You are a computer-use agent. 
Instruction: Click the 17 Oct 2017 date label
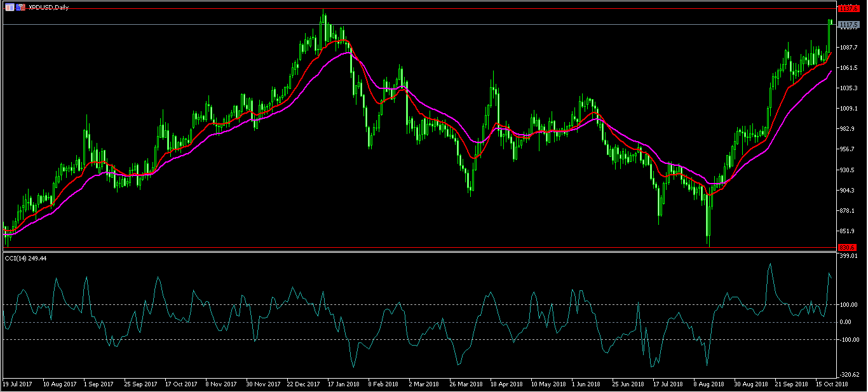point(181,384)
